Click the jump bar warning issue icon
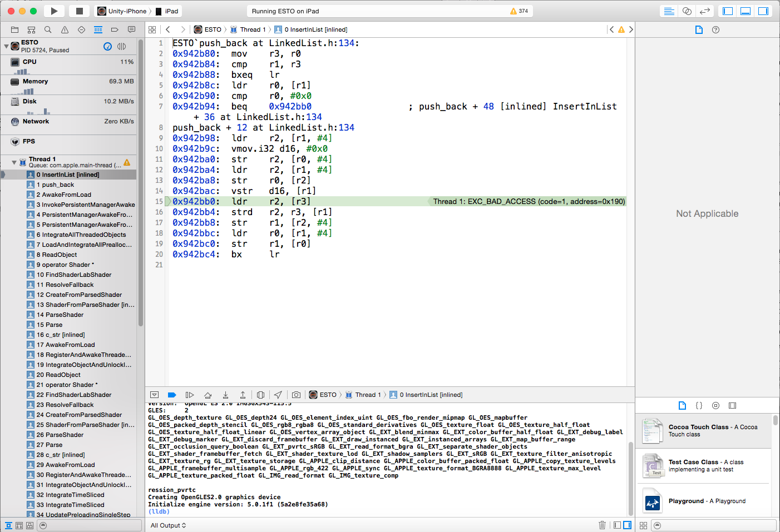 pyautogui.click(x=621, y=29)
